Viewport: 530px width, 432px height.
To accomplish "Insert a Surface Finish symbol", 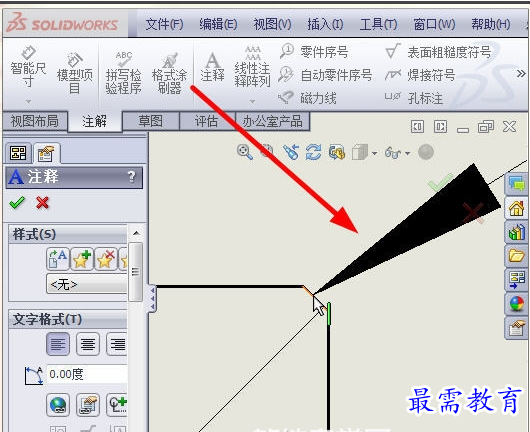I will click(438, 52).
